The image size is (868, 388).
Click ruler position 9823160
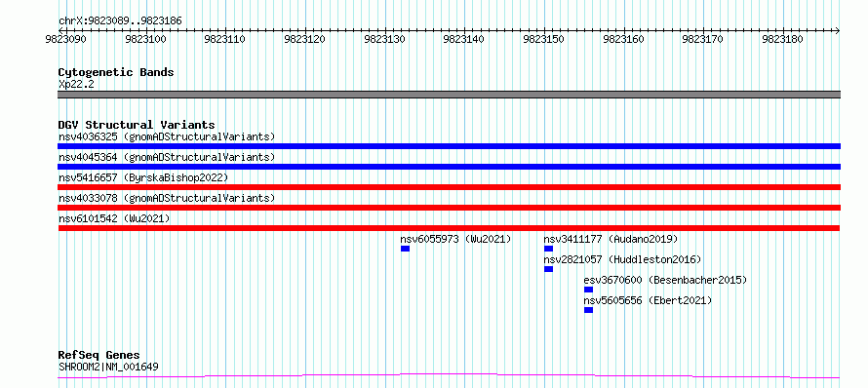pos(624,39)
